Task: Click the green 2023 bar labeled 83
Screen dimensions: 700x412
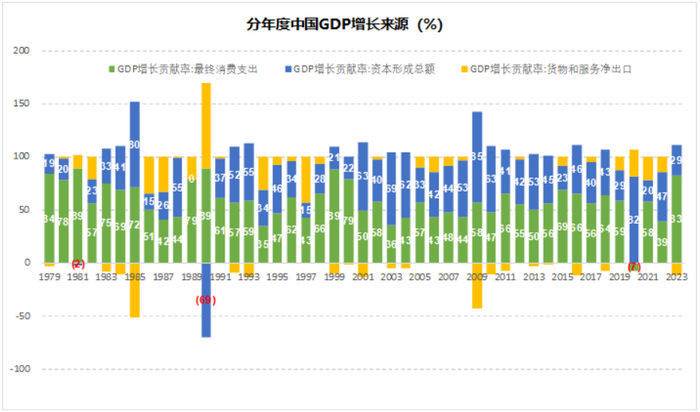Action: [677, 219]
